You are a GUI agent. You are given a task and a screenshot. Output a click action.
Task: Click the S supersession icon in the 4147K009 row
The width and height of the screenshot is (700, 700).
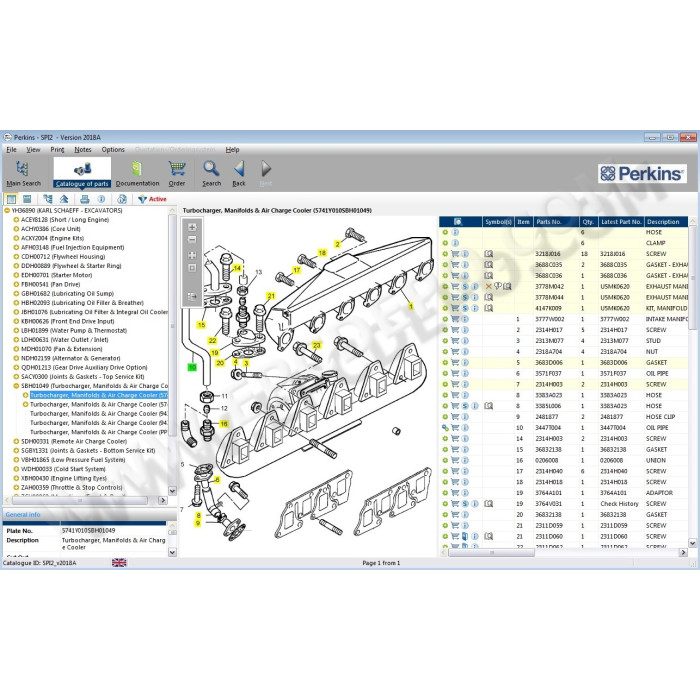tap(465, 308)
